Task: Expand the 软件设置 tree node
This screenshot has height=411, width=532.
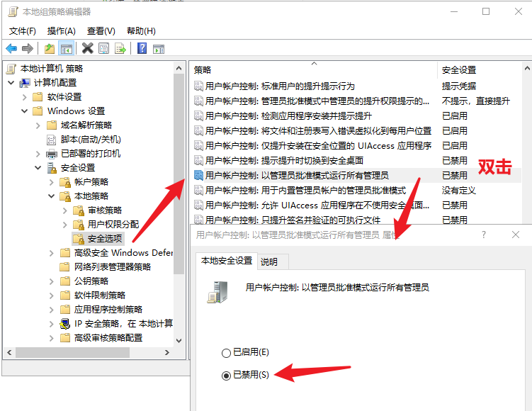Action: pyautogui.click(x=25, y=97)
